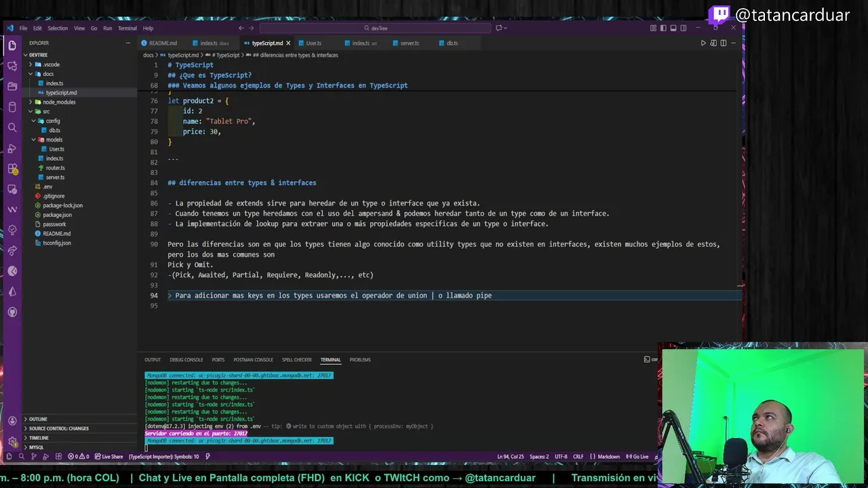Switch to the README.md editor tab
The height and width of the screenshot is (488, 868).
[x=162, y=43]
